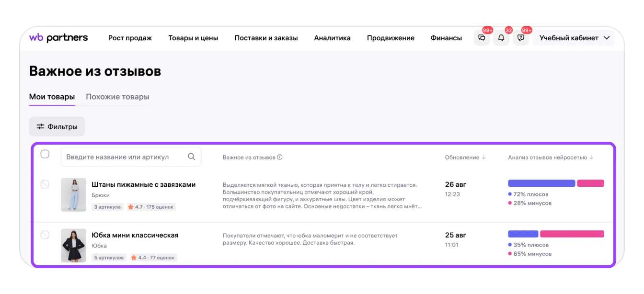Viewport: 644px width, 294px height.
Task: Focus the Введите название или артикул search field
Action: 125,157
